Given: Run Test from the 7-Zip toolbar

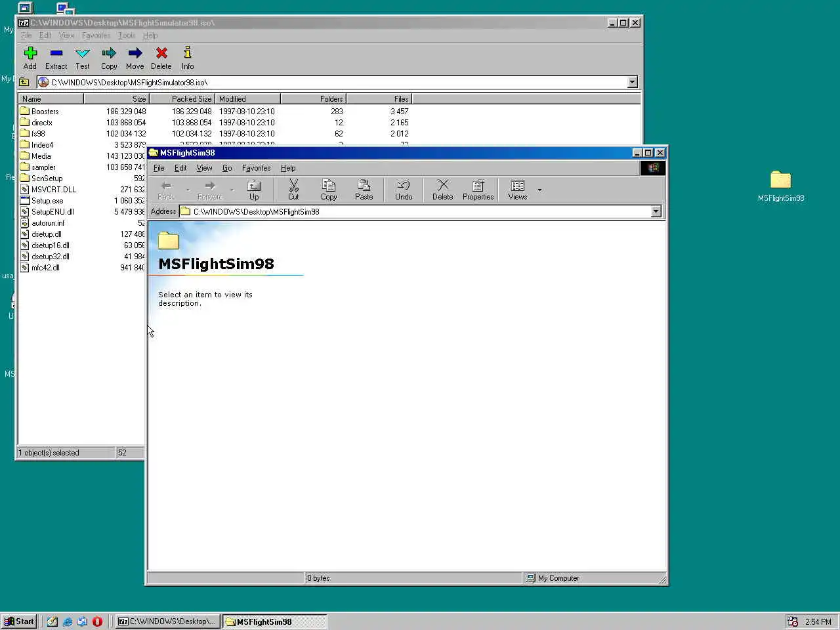Looking at the screenshot, I should (83, 58).
